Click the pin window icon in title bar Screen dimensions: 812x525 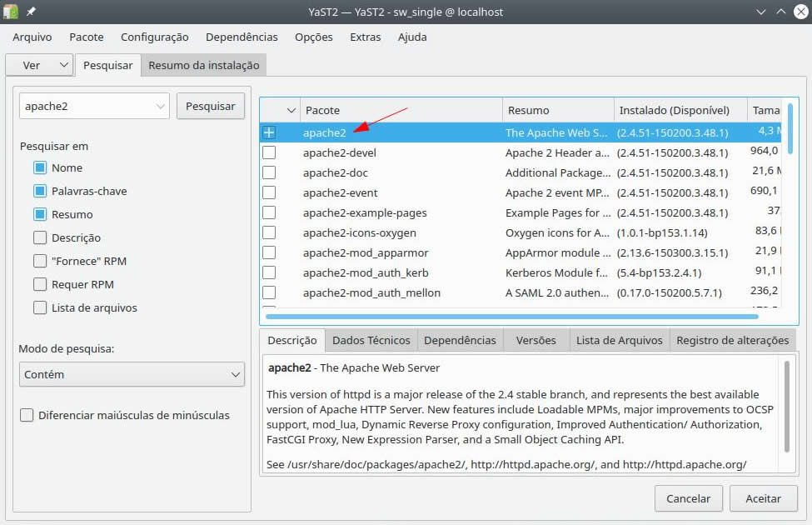[32, 12]
